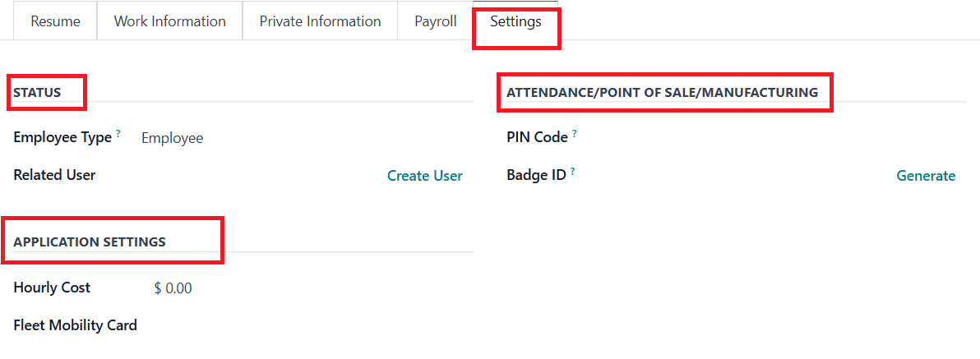The height and width of the screenshot is (359, 980).
Task: Click the APPLICATION SETTINGS section heading
Action: click(x=90, y=242)
